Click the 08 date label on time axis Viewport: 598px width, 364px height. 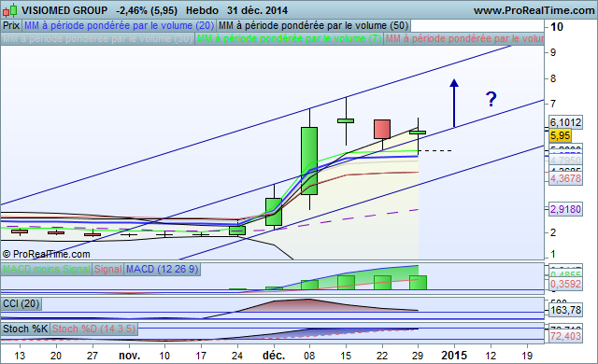click(x=309, y=356)
